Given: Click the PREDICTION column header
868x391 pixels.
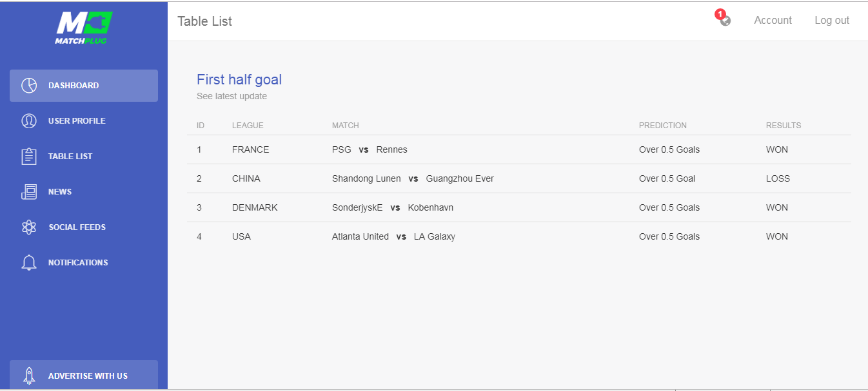Looking at the screenshot, I should (x=663, y=126).
